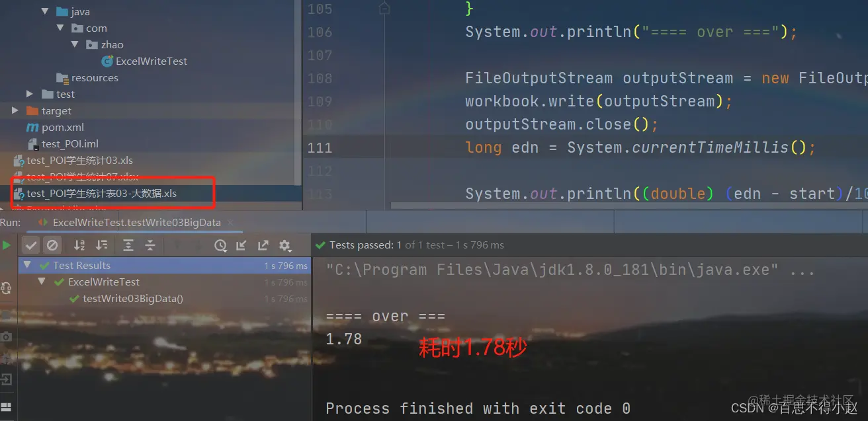Expand the target folder arrow
This screenshot has height=421, width=868.
(15, 110)
